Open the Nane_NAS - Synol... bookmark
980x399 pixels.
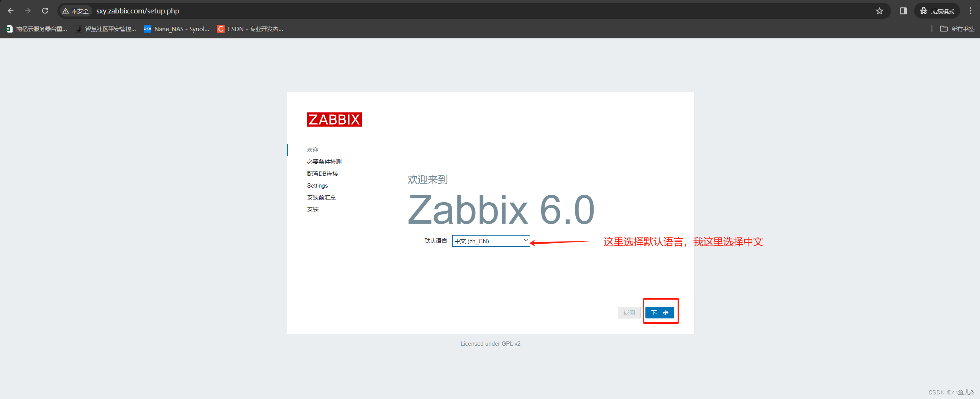coord(177,29)
